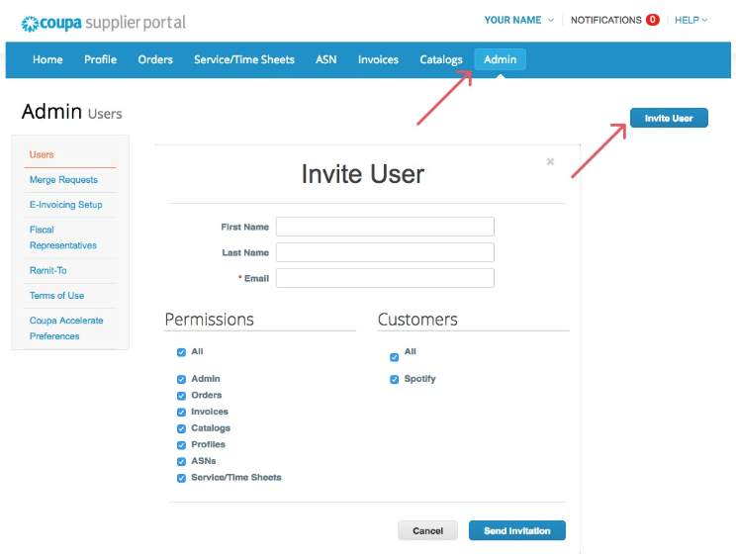The width and height of the screenshot is (736, 560).
Task: Toggle the Invoices permission checkbox
Action: (181, 412)
